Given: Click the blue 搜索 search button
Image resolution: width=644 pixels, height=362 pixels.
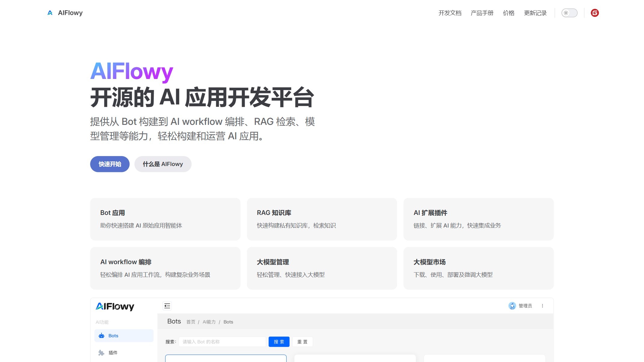Looking at the screenshot, I should pos(279,342).
